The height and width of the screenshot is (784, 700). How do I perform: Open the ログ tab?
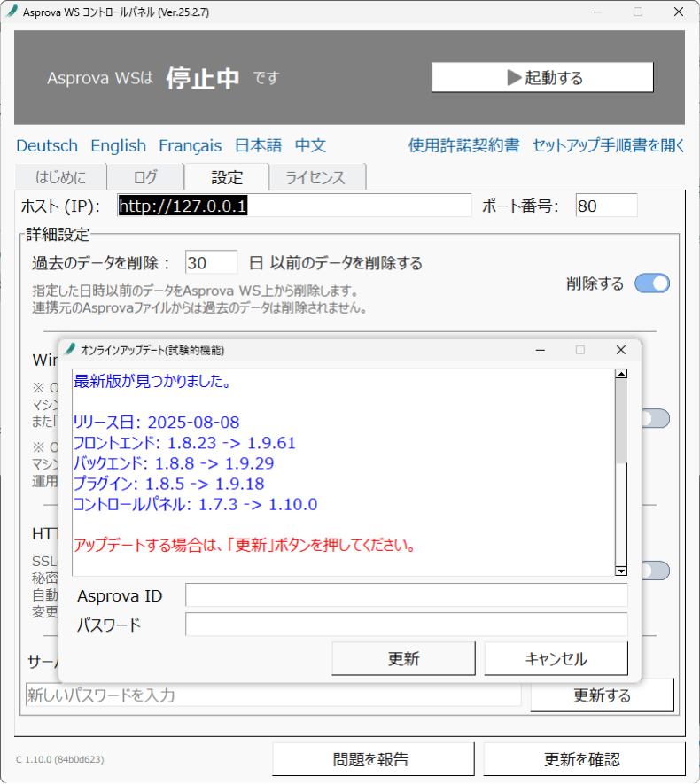145,177
